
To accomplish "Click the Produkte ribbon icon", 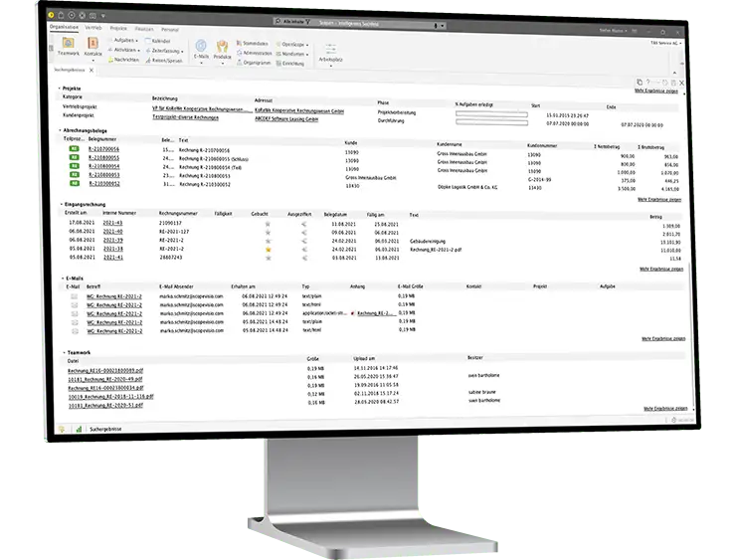I will click(222, 47).
